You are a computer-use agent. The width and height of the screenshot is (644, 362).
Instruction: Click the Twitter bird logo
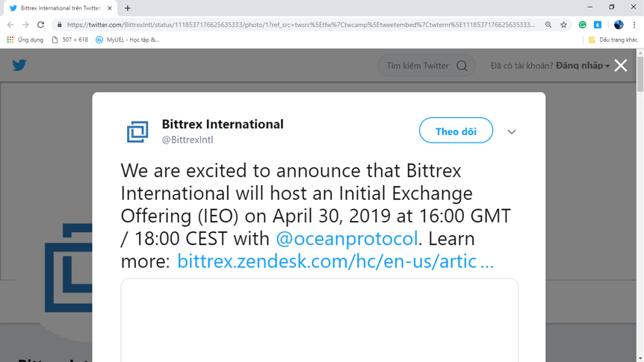pyautogui.click(x=19, y=65)
